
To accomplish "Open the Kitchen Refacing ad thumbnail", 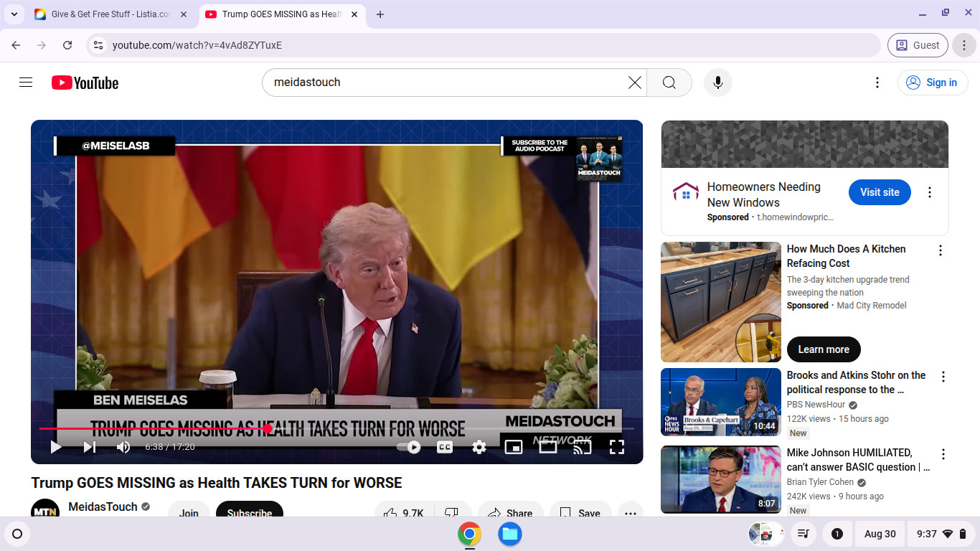I will pos(721,302).
